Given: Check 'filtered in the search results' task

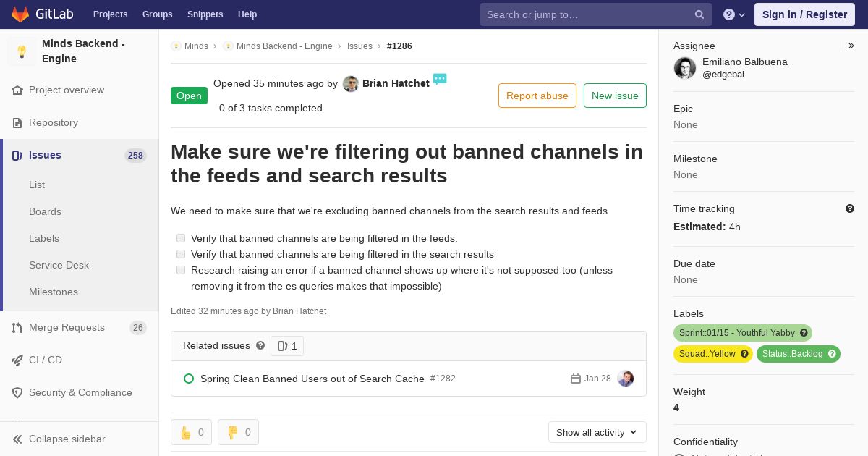Looking at the screenshot, I should click(181, 254).
